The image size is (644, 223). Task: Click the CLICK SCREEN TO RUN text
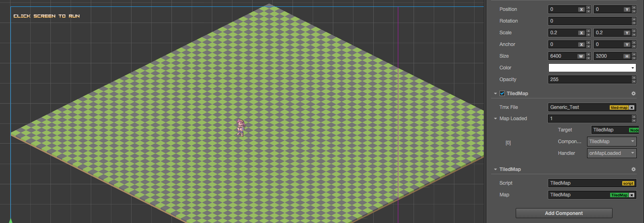pos(46,16)
